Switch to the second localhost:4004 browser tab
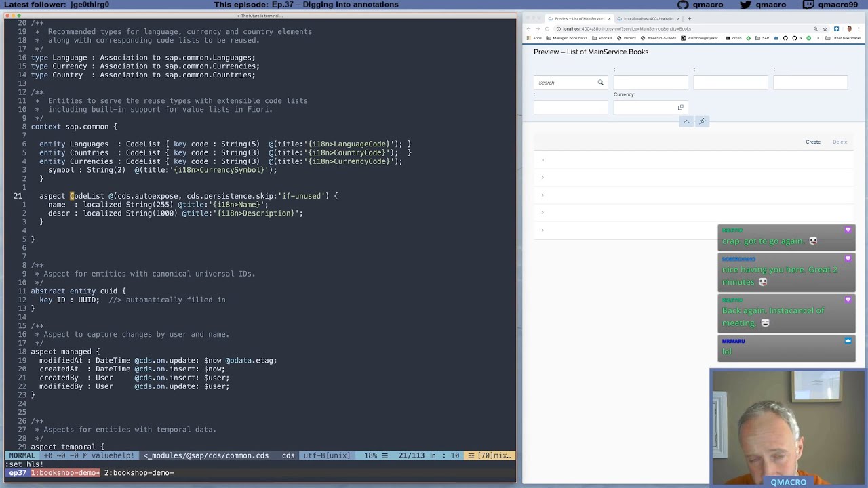This screenshot has width=868, height=488. (648, 18)
